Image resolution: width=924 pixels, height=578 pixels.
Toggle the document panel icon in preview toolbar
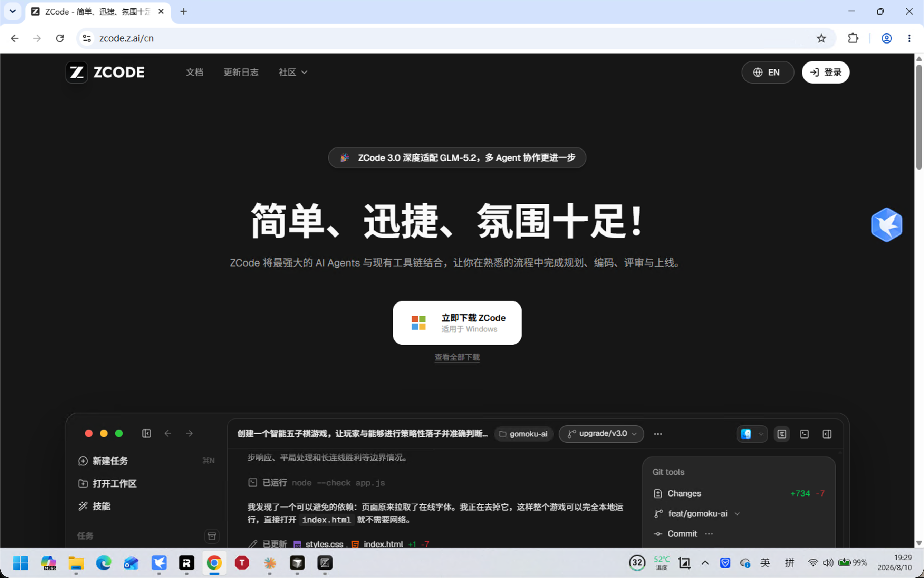pos(782,434)
